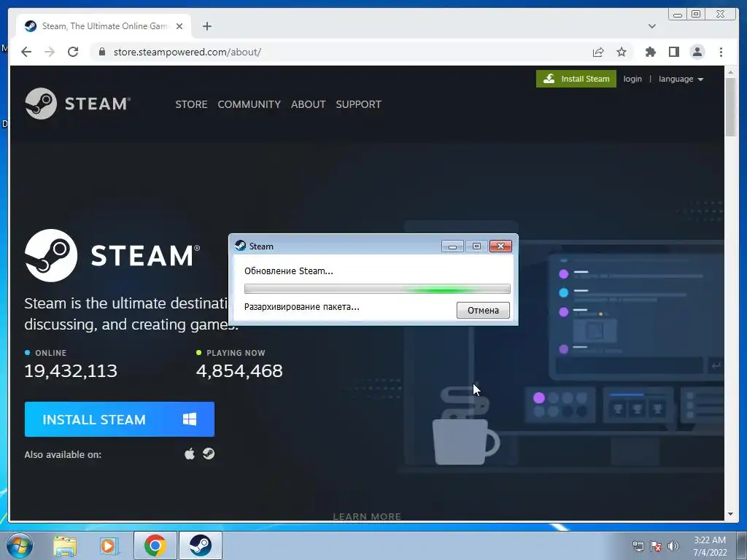
Task: Close the Steam updater dialog
Action: coord(500,246)
